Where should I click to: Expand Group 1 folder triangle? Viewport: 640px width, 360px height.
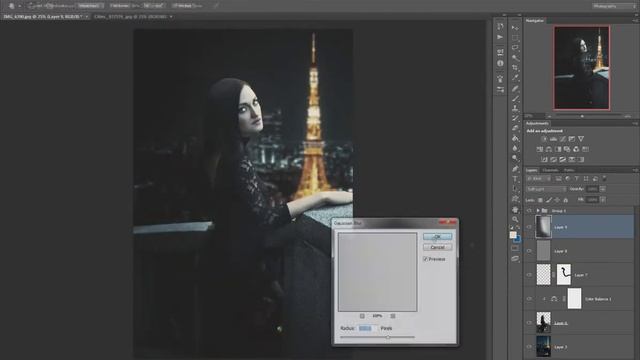tap(538, 211)
